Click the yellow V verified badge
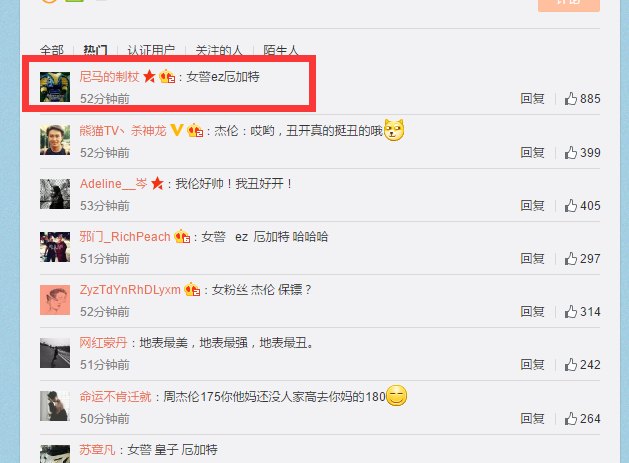Screen dimensions: 629x463 pyautogui.click(x=177, y=130)
